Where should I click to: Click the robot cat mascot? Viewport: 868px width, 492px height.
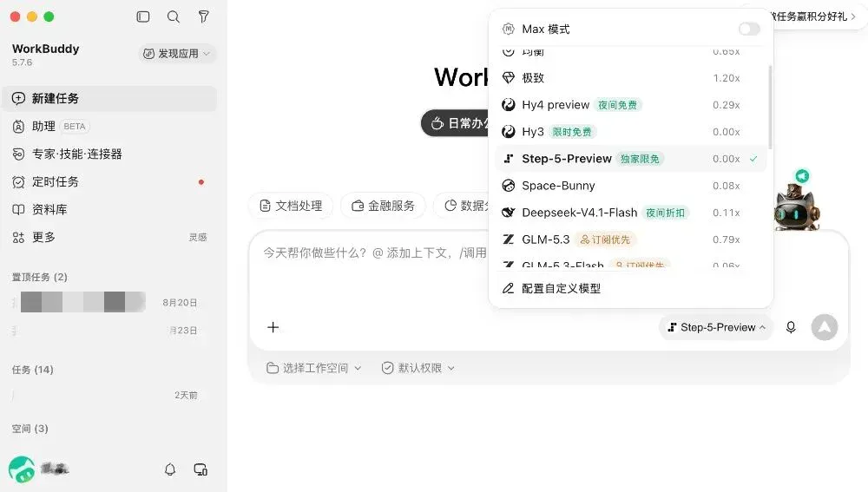pos(797,206)
